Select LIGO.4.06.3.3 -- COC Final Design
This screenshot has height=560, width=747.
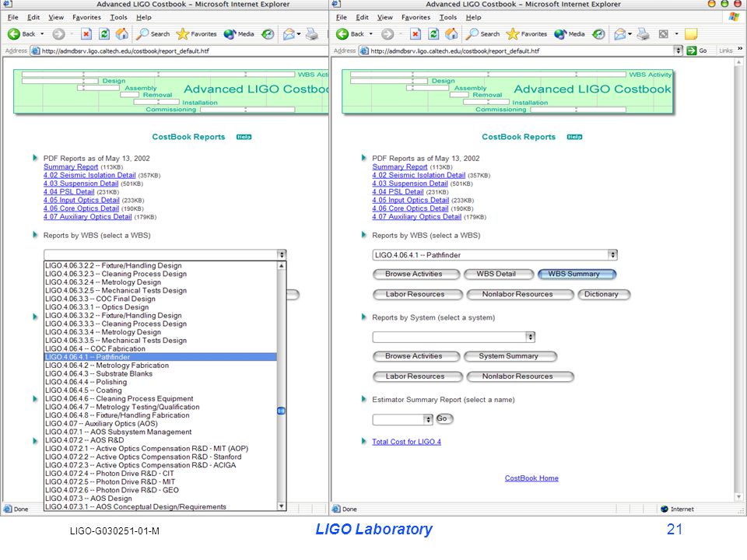160,299
